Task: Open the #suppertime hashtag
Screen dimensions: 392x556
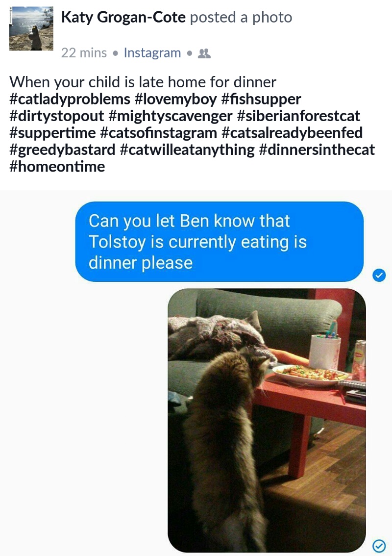Action: (x=53, y=133)
